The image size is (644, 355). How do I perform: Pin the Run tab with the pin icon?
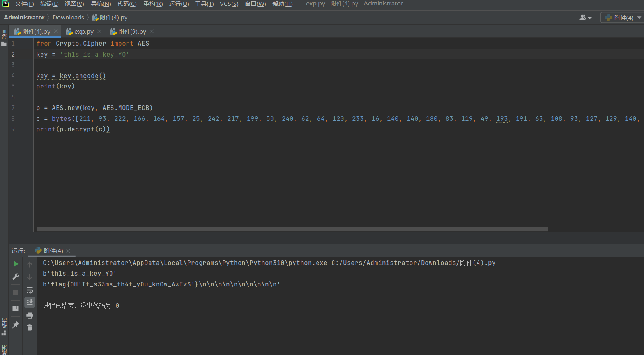(16, 325)
